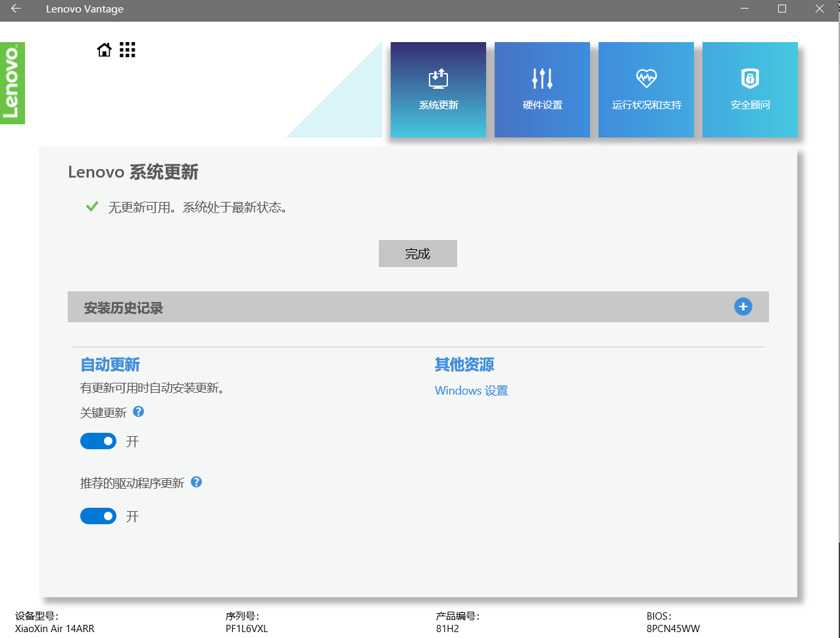Image resolution: width=840 pixels, height=638 pixels.
Task: Click the product number 81H2
Action: click(447, 629)
